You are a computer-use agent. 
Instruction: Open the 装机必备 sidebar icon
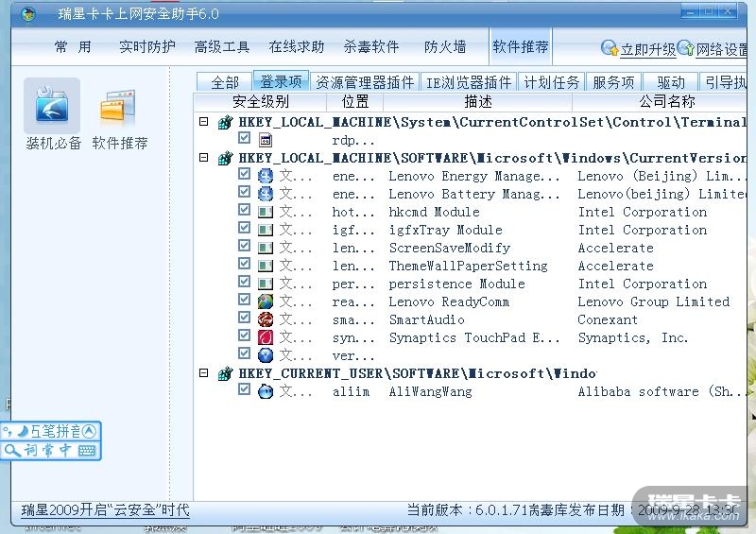tap(52, 106)
